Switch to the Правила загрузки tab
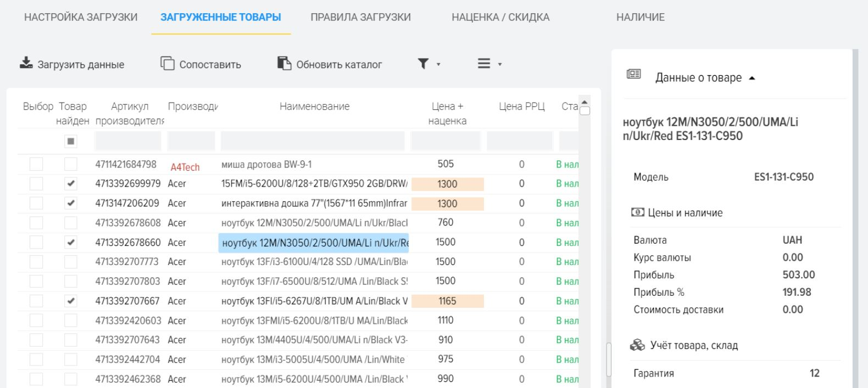The height and width of the screenshot is (388, 868). pos(360,17)
